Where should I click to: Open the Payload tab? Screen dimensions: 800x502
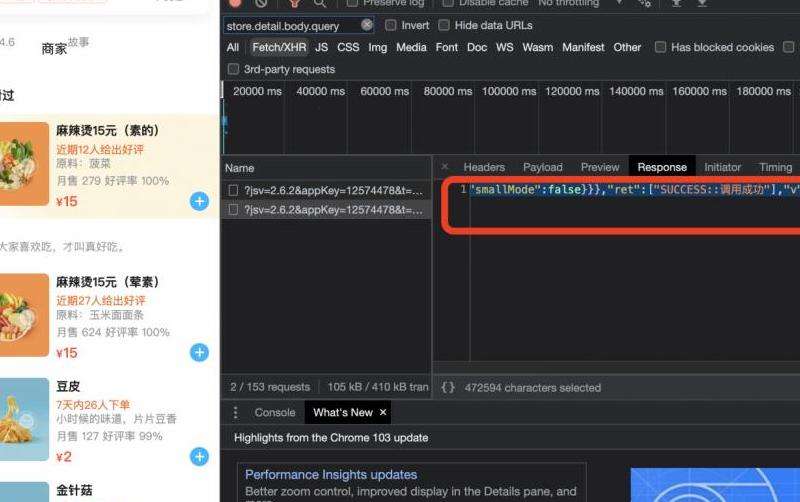543,167
